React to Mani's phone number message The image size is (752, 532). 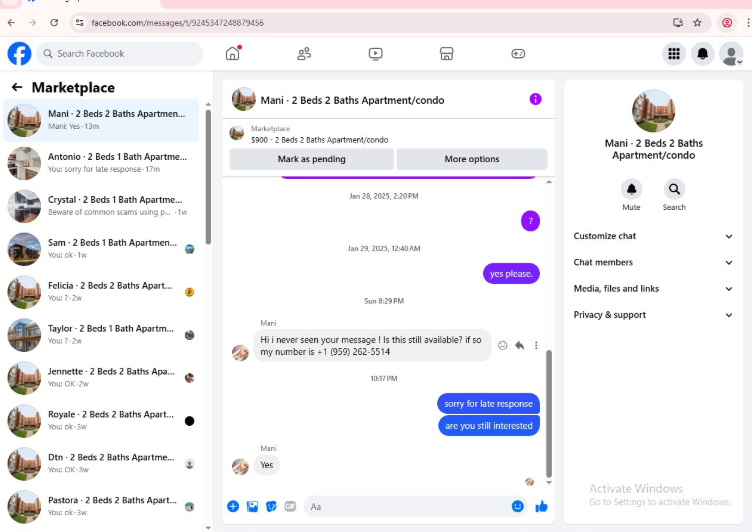(502, 345)
